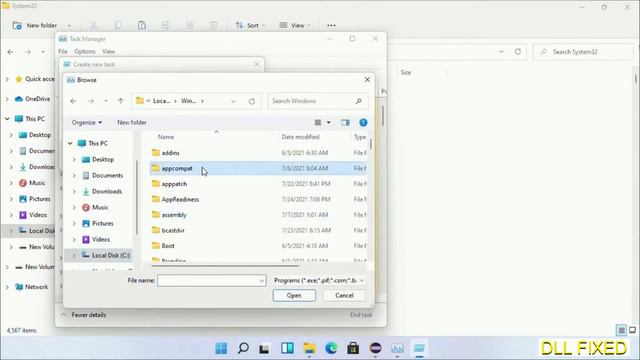Open the Programs file type filter dropdown
The image size is (640, 360).
coord(319,280)
